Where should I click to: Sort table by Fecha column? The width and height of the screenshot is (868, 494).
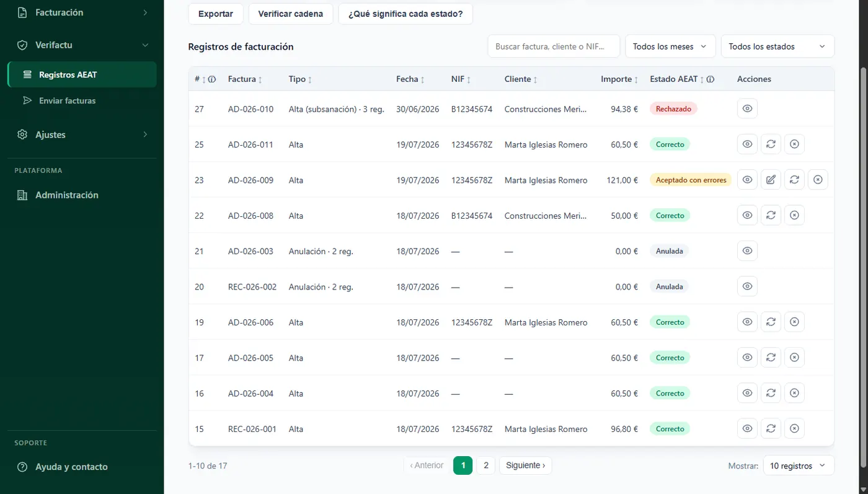410,79
